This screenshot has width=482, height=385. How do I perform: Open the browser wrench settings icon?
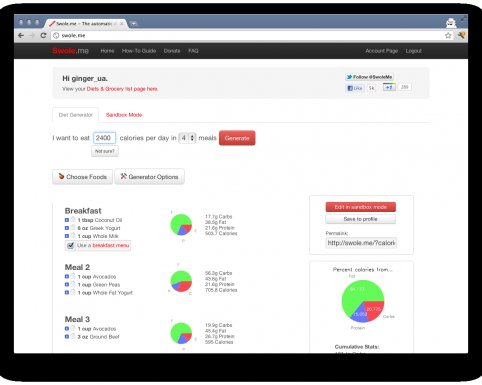pos(461,35)
